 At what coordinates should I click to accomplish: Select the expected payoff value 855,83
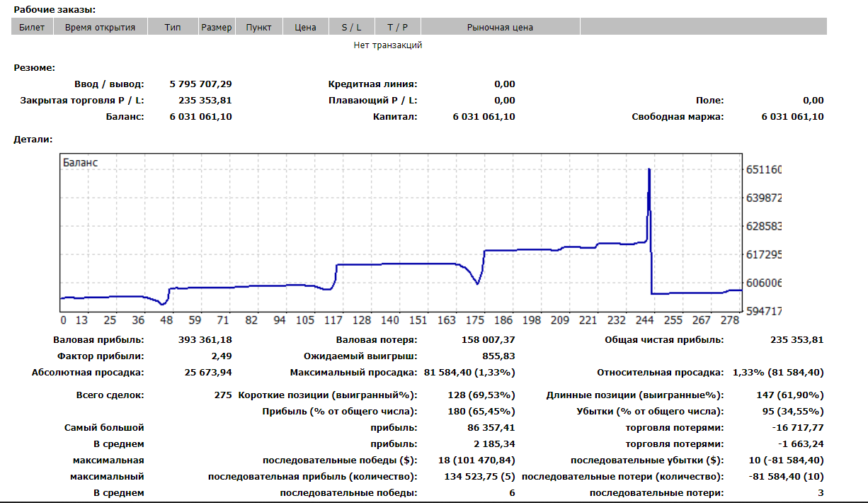tap(499, 356)
